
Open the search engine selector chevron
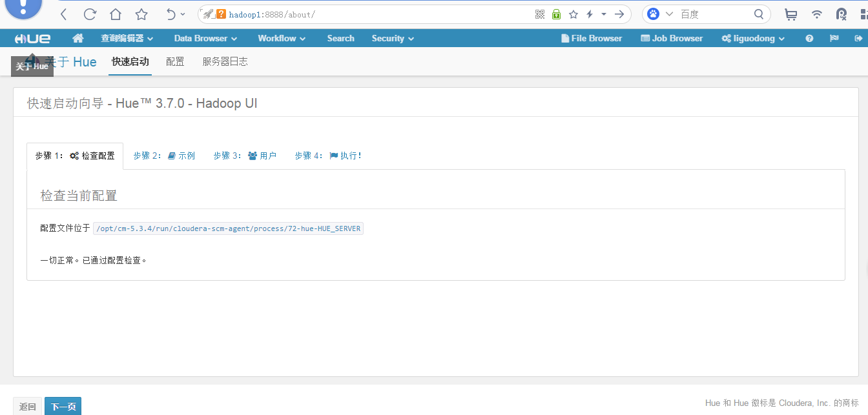point(669,14)
